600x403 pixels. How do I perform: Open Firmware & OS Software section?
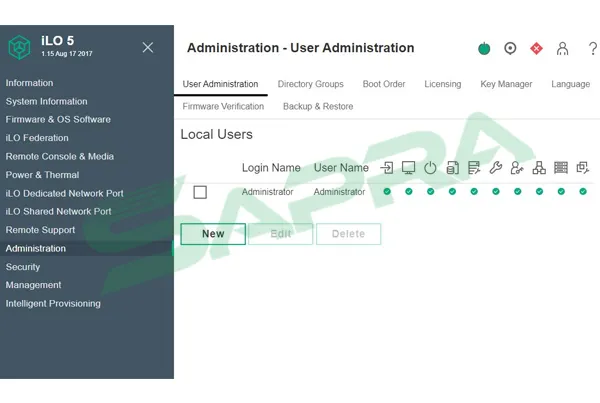[58, 119]
